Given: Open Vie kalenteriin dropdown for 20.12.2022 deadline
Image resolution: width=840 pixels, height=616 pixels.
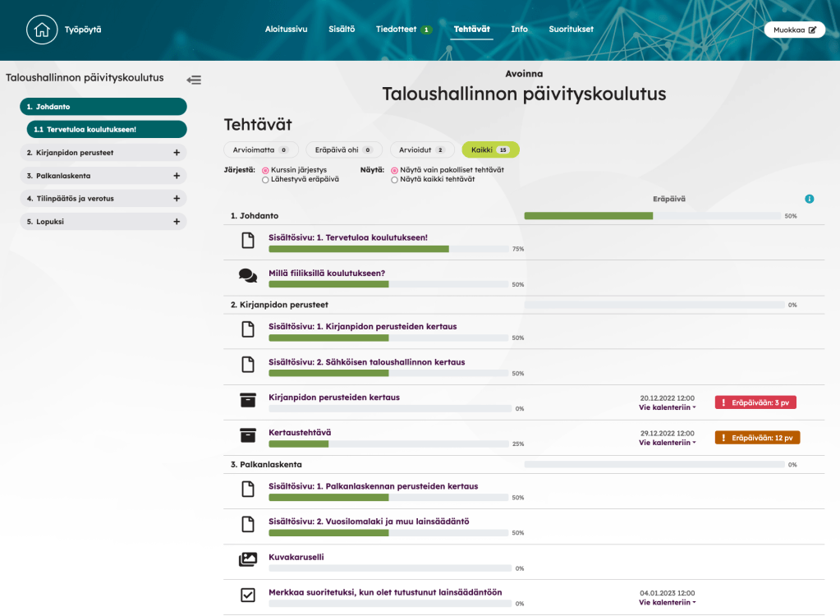Looking at the screenshot, I should [x=667, y=407].
